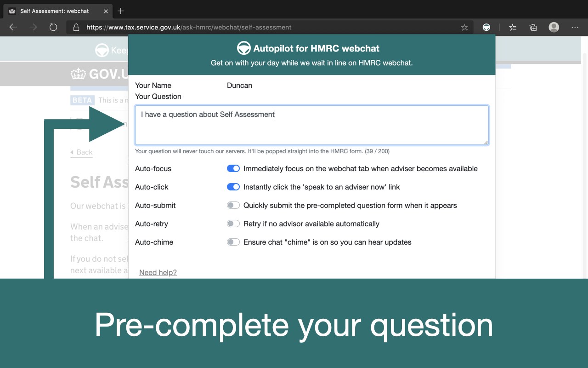This screenshot has width=588, height=368.
Task: Open the favorites list icon
Action: (x=513, y=28)
